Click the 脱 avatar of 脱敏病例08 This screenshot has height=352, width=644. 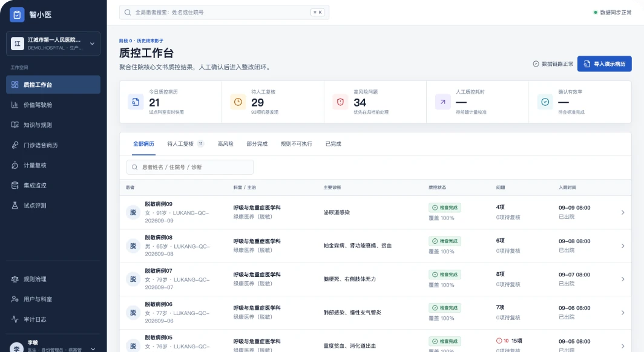coord(133,246)
